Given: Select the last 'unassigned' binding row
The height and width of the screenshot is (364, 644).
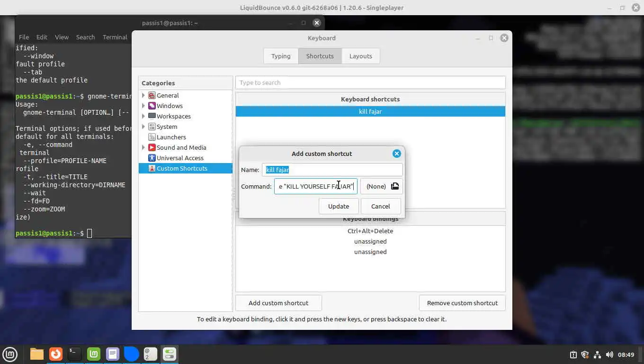Looking at the screenshot, I should [370, 252].
